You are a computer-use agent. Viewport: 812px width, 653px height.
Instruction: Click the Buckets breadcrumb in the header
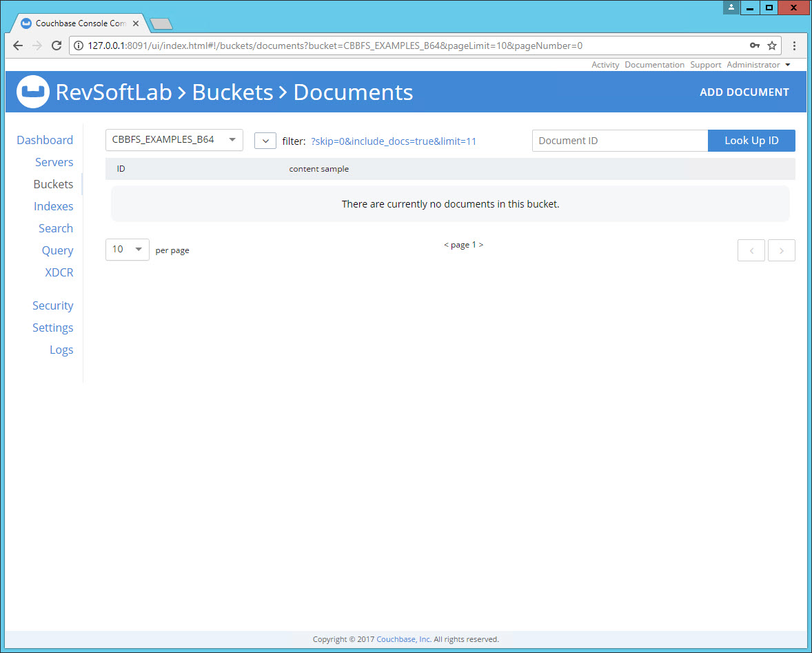[x=232, y=92]
